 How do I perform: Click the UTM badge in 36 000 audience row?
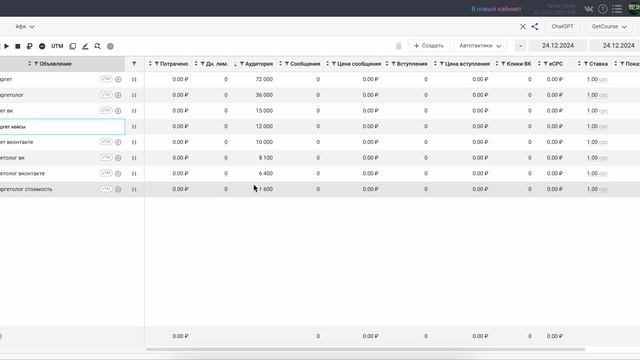tap(106, 95)
